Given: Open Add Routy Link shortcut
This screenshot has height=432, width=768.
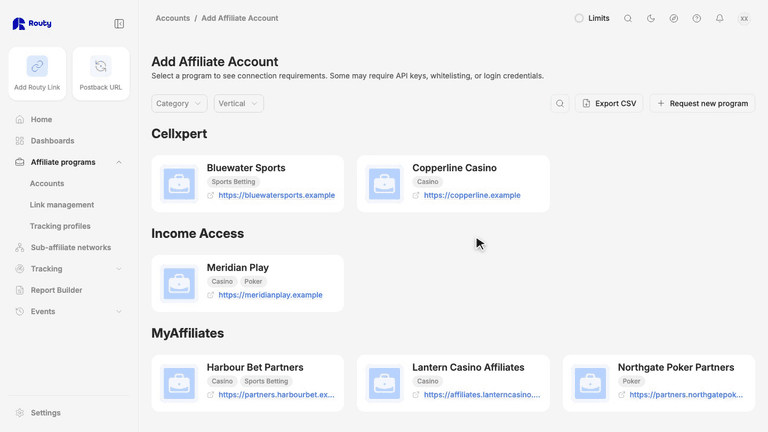Looking at the screenshot, I should pyautogui.click(x=37, y=74).
